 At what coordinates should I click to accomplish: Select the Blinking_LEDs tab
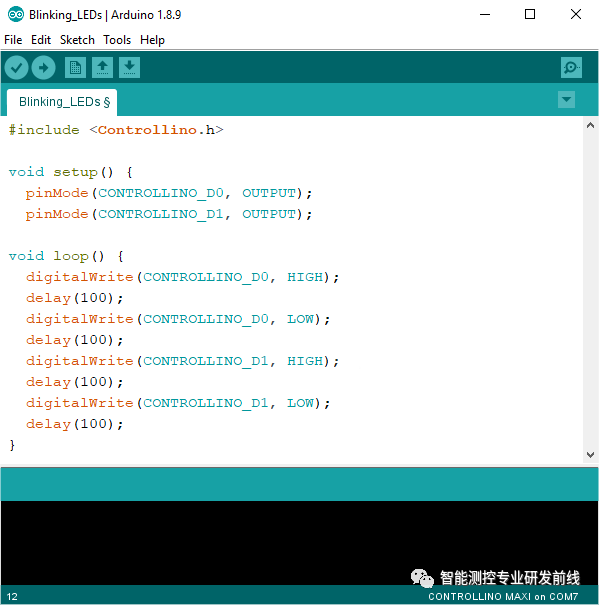pos(62,102)
